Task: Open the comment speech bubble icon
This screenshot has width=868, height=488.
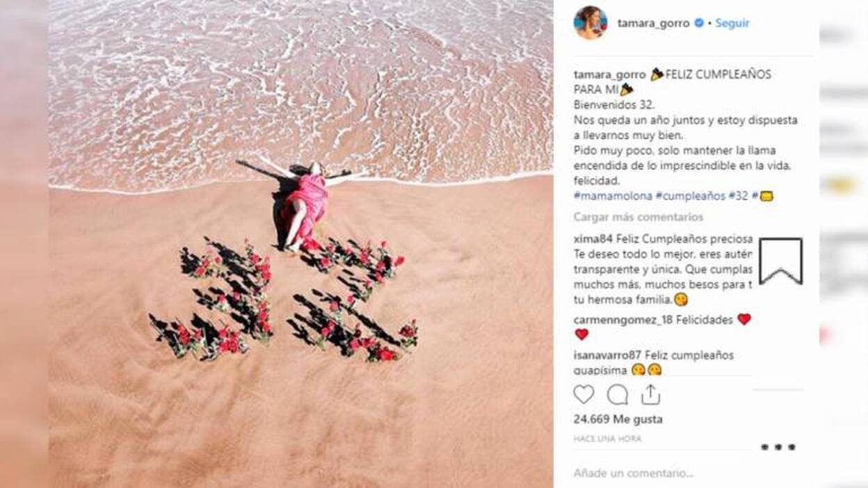Action: [617, 394]
